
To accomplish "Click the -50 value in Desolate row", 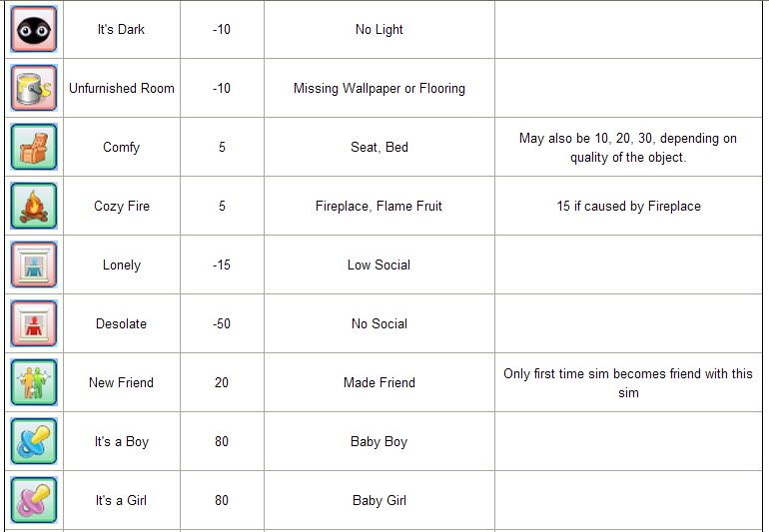I will pos(222,323).
